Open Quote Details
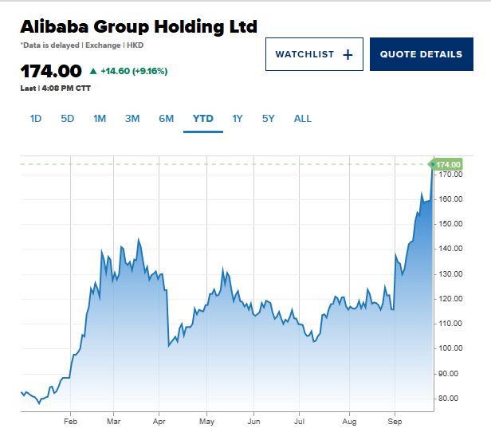The image size is (491, 448). 421,54
